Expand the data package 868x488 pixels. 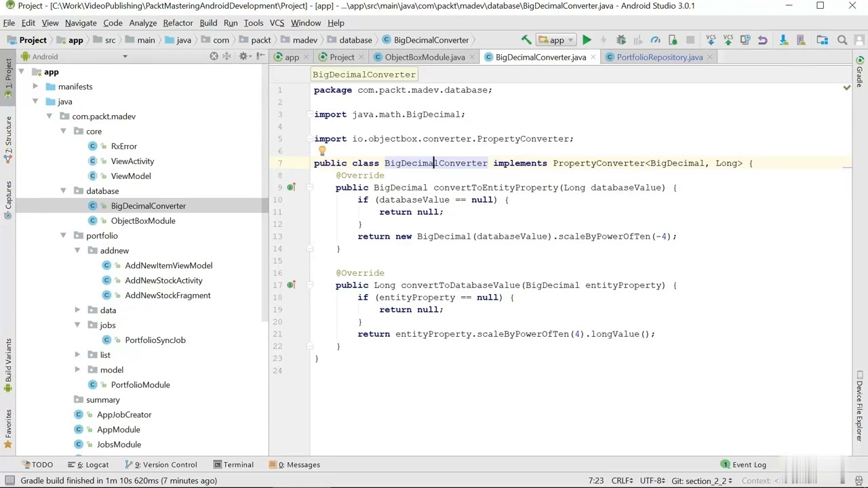click(x=77, y=310)
